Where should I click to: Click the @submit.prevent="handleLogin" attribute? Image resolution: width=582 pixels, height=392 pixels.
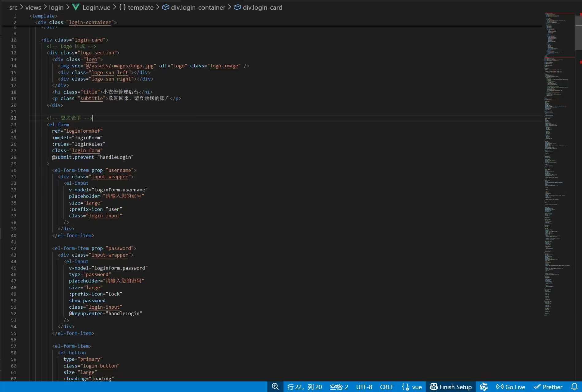[93, 157]
